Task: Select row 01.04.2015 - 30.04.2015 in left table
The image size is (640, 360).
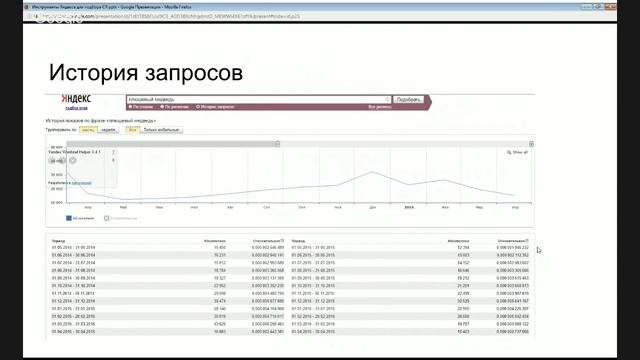Action: pos(168,332)
